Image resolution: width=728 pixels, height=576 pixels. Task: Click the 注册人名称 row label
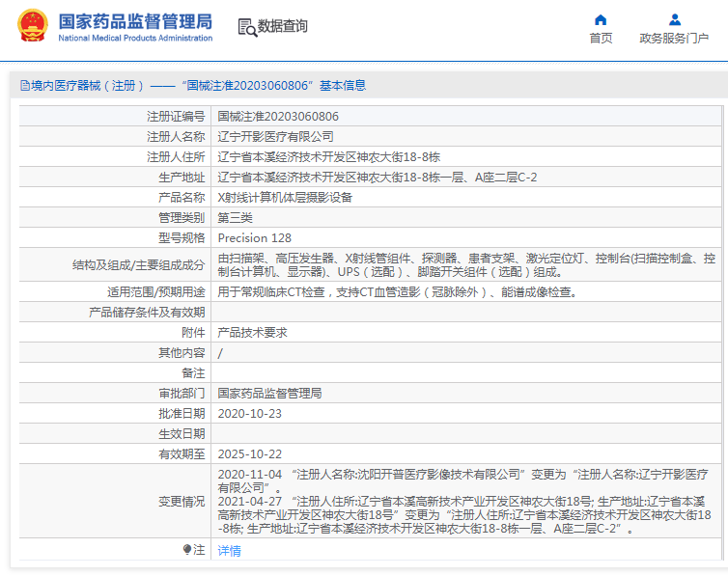pyautogui.click(x=176, y=137)
